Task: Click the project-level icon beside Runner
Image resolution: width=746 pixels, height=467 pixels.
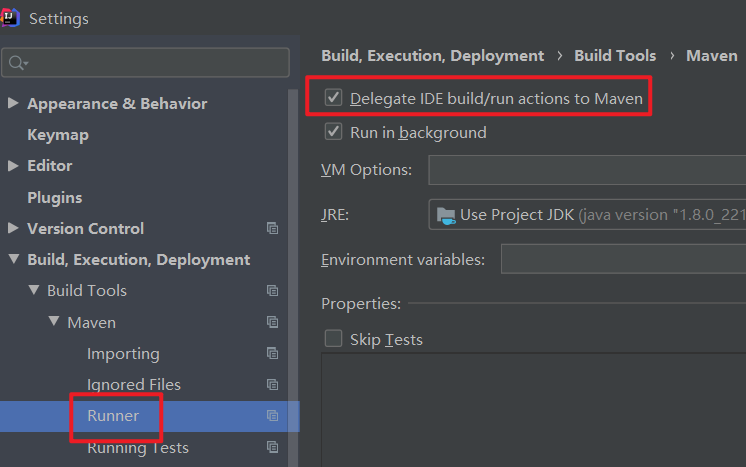Action: [x=272, y=416]
